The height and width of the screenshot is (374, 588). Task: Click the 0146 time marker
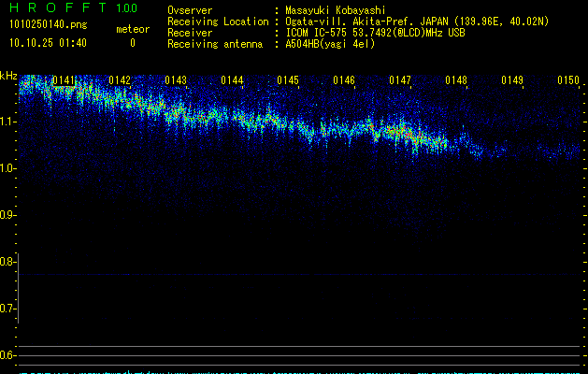(344, 80)
